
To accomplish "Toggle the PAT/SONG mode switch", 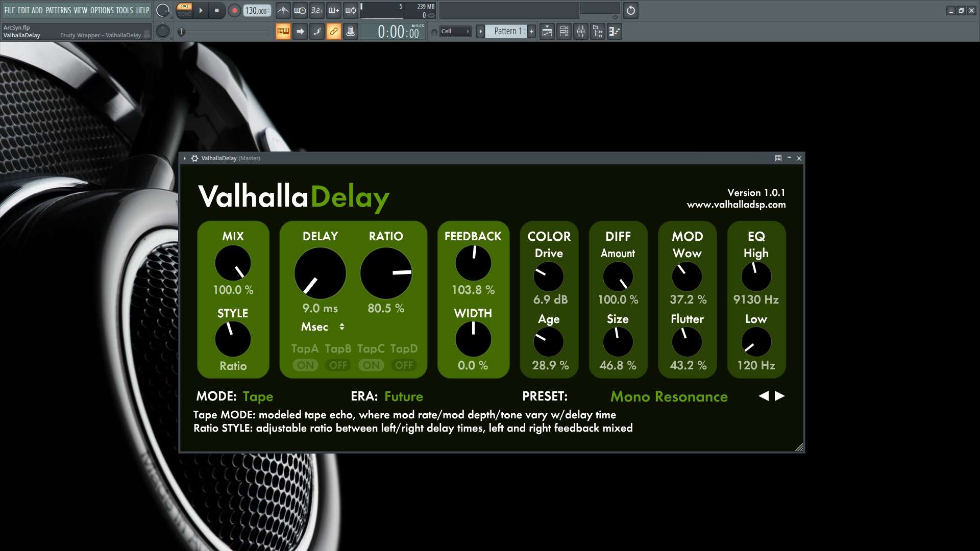I will point(185,10).
